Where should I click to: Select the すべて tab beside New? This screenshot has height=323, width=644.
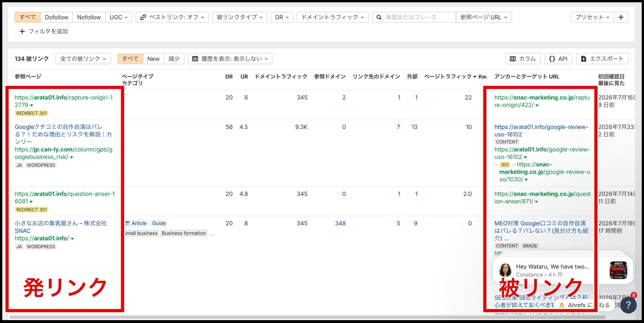click(130, 59)
